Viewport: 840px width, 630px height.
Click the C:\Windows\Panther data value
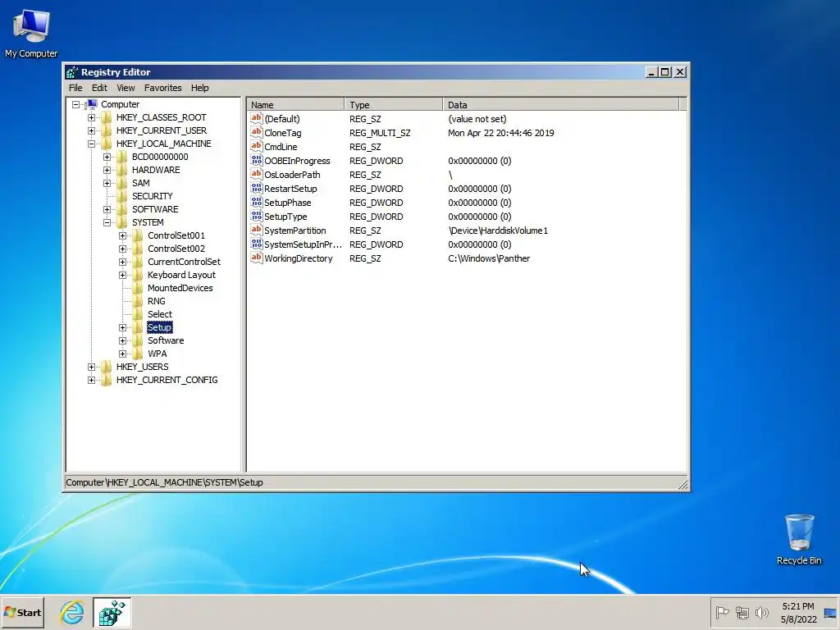click(x=489, y=258)
